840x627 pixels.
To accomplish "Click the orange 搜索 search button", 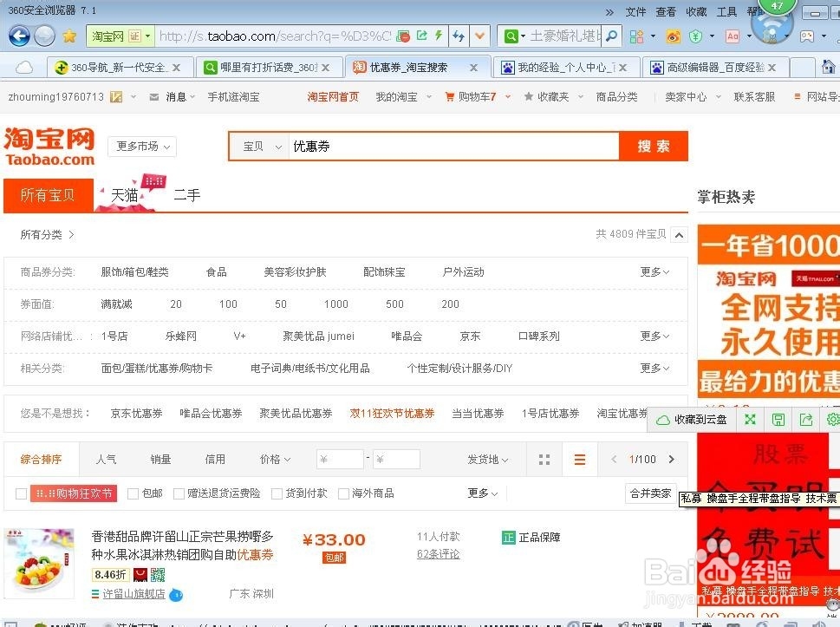I will pos(654,147).
